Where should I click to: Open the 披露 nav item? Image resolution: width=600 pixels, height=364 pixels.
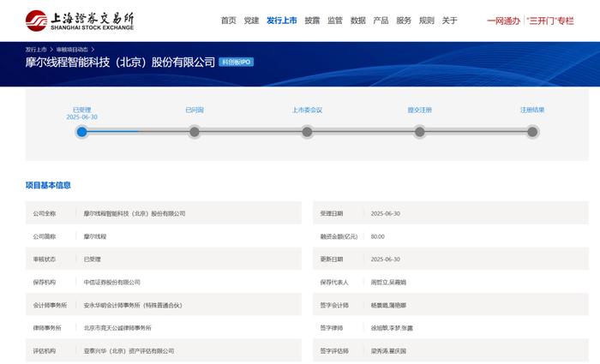(312, 21)
